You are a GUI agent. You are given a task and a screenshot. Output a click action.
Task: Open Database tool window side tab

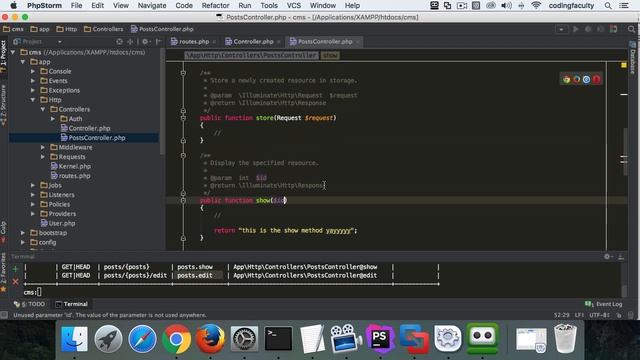(x=633, y=59)
